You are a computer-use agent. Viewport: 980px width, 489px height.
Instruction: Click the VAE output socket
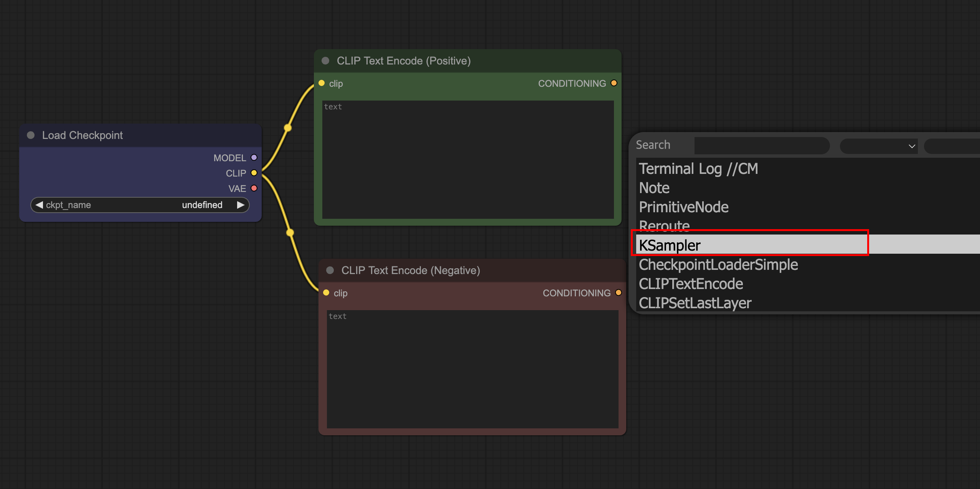click(x=254, y=188)
